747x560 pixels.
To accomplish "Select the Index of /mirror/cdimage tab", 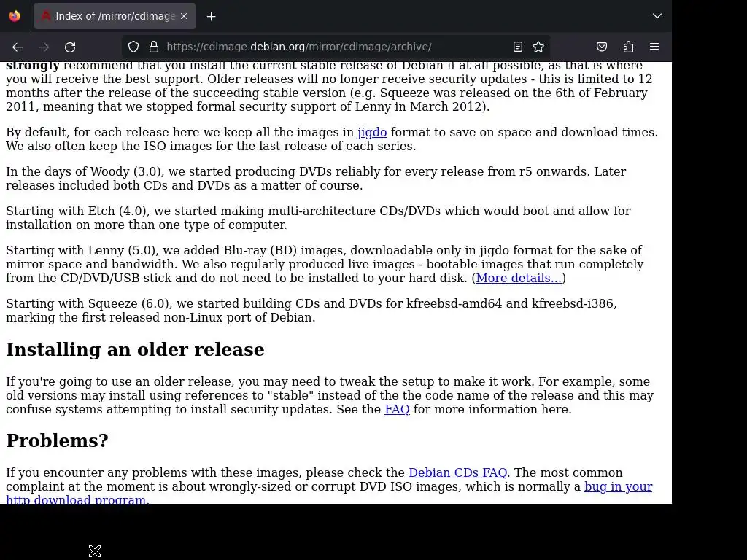I will point(115,16).
